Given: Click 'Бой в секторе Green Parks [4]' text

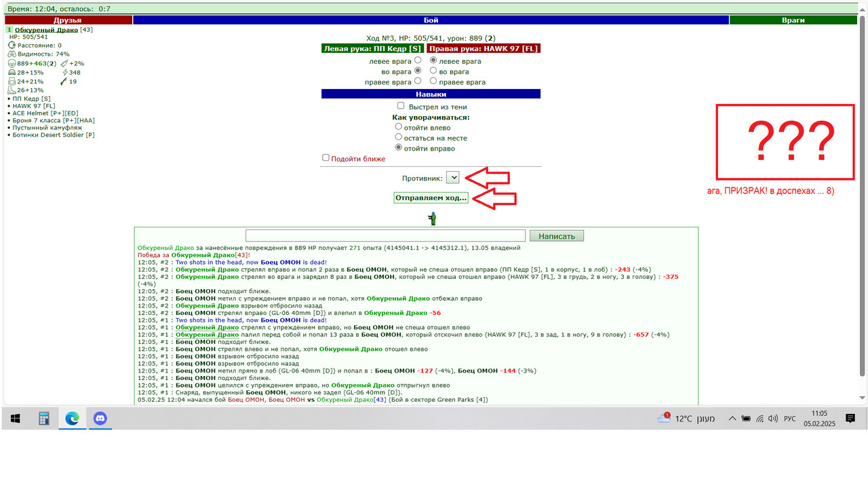Looking at the screenshot, I should coord(439,400).
